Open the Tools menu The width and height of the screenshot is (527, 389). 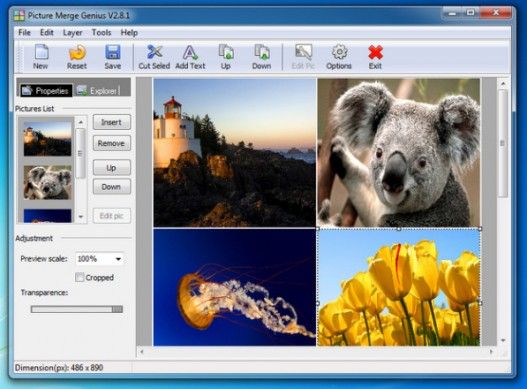pos(101,33)
